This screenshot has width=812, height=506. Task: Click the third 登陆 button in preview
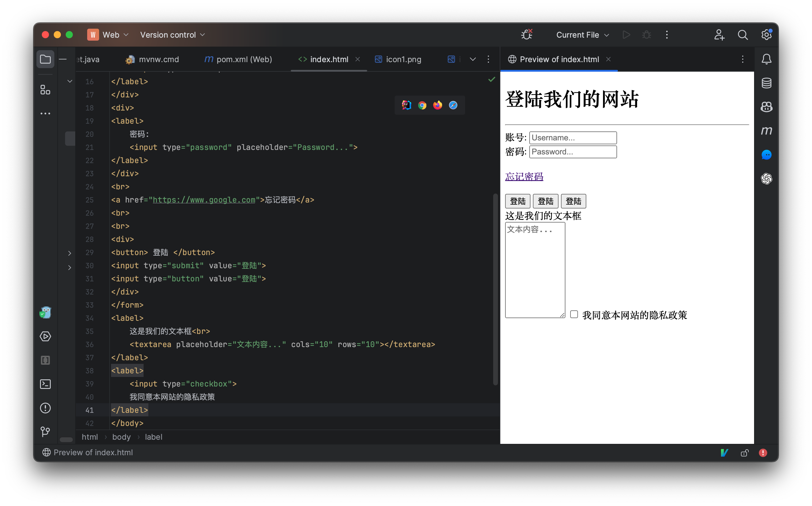pos(573,201)
